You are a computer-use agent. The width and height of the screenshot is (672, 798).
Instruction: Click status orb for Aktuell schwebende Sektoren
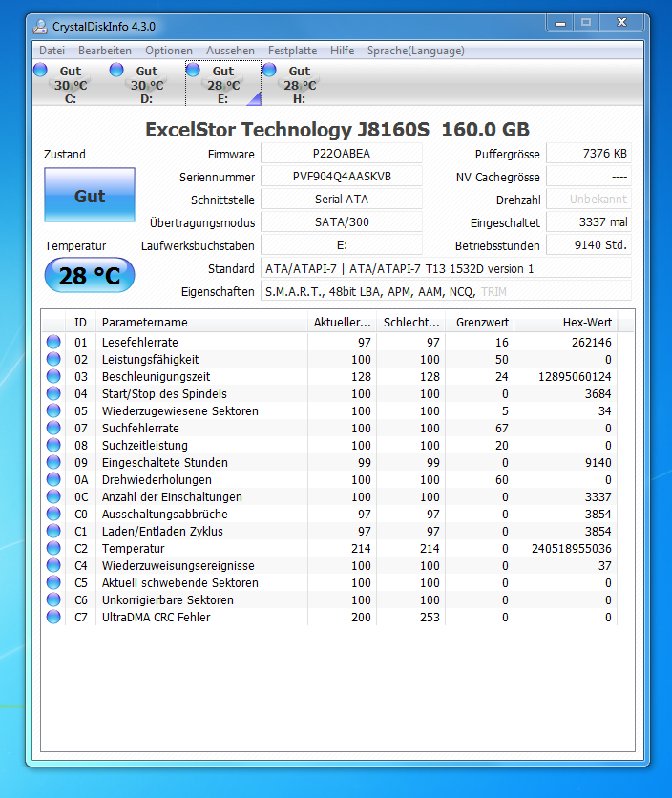tap(53, 582)
